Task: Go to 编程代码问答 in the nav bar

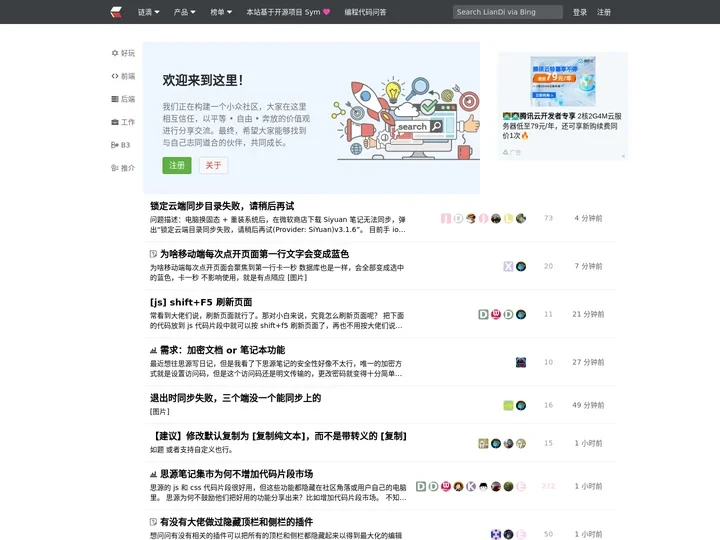Action: pyautogui.click(x=366, y=12)
